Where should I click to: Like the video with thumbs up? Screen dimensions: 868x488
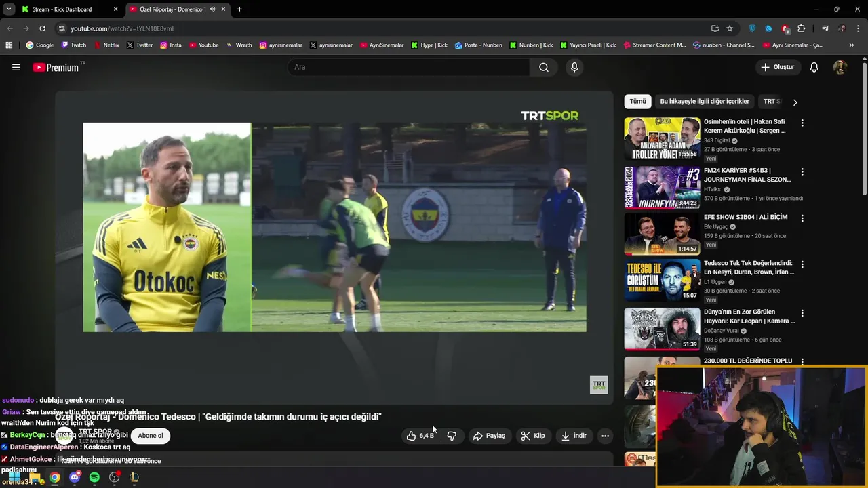tap(420, 436)
